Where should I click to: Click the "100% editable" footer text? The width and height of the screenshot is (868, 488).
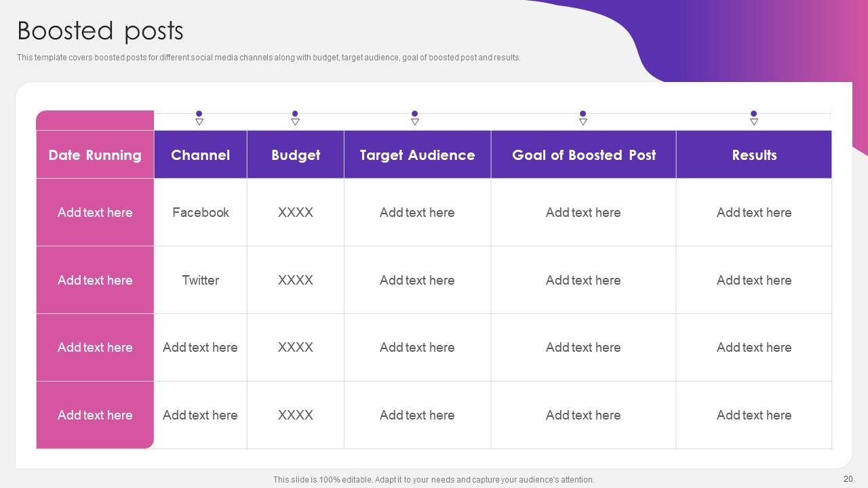[x=433, y=480]
